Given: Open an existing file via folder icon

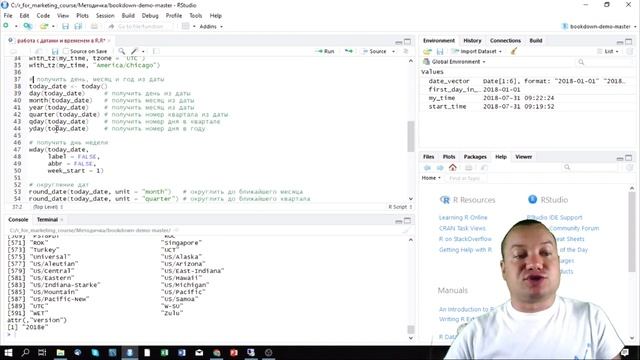Looking at the screenshot, I should click(44, 26).
